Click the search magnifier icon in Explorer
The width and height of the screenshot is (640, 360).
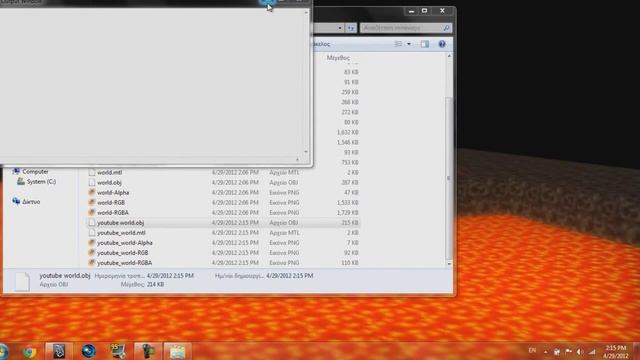click(447, 28)
